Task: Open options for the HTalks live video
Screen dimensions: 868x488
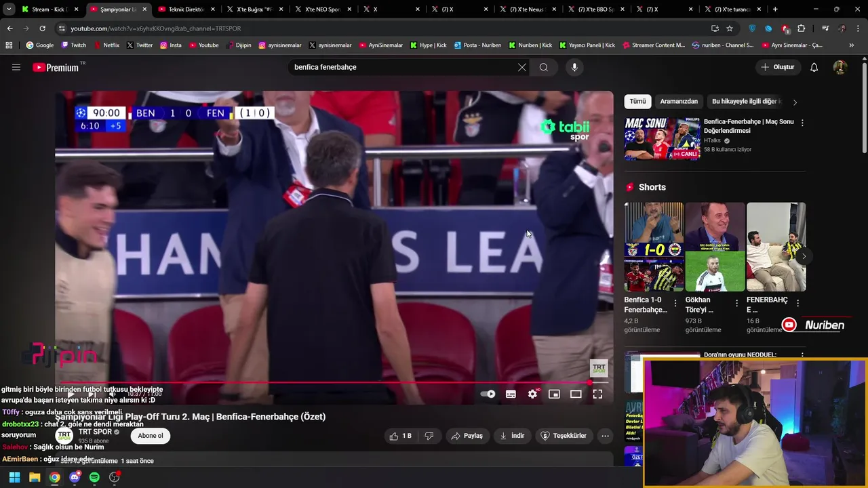Action: [802, 123]
